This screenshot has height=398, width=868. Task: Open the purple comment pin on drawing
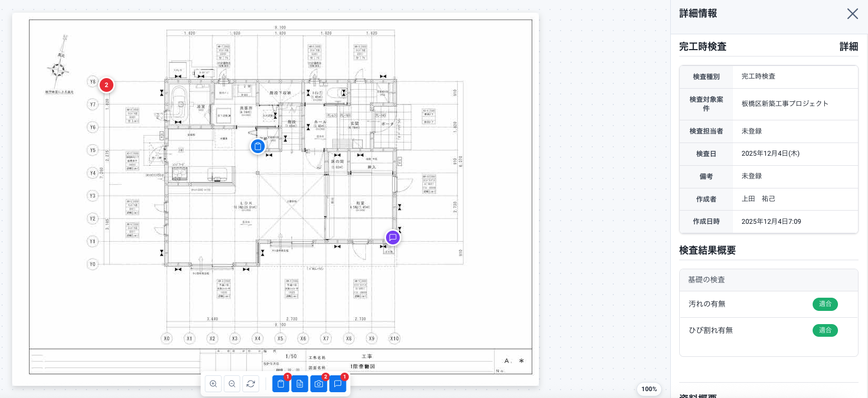(x=392, y=238)
